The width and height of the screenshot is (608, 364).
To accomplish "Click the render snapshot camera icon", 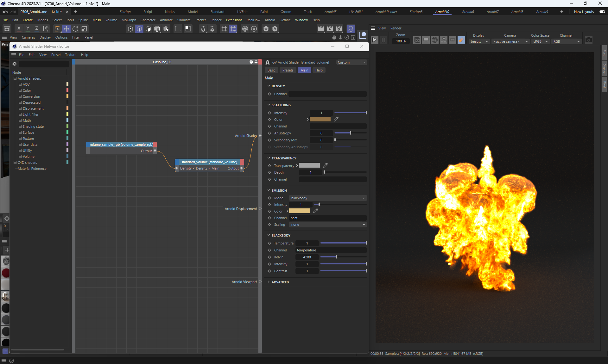I will click(x=588, y=40).
